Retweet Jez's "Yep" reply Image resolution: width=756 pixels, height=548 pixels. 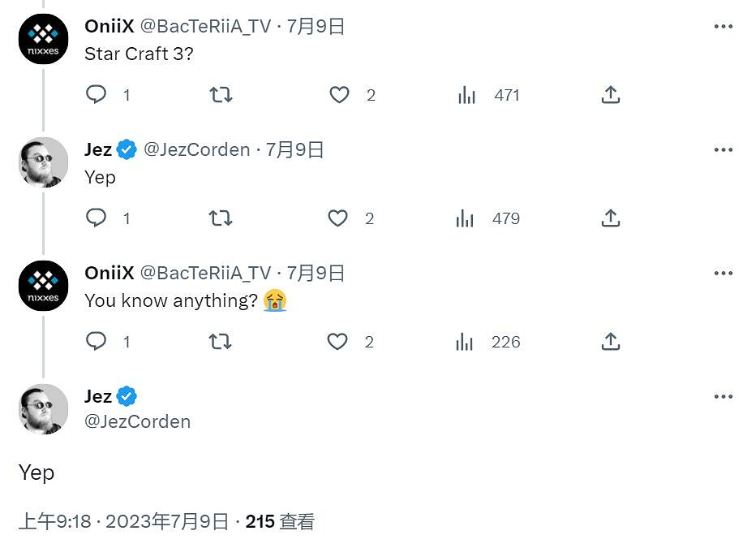pos(219,218)
